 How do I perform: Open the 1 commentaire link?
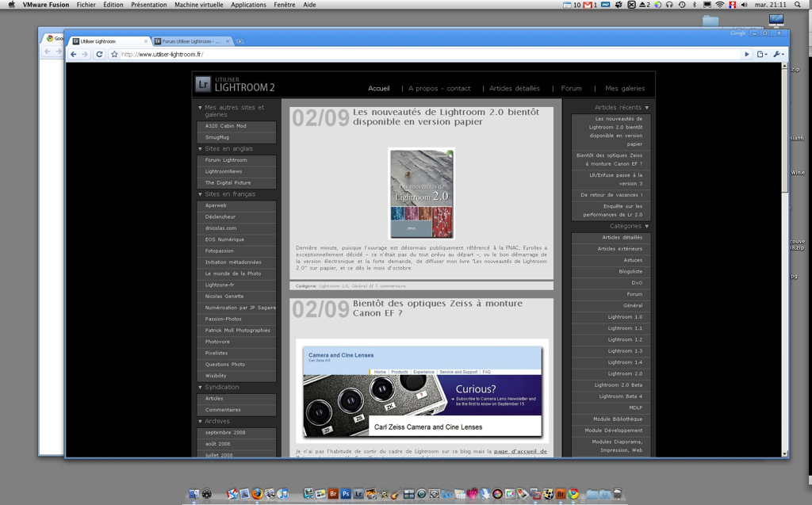pos(390,286)
